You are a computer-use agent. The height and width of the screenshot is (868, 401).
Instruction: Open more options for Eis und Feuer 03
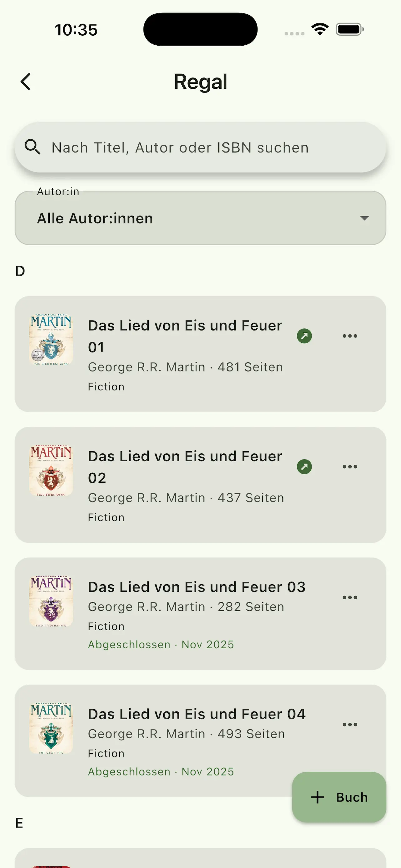pos(350,597)
